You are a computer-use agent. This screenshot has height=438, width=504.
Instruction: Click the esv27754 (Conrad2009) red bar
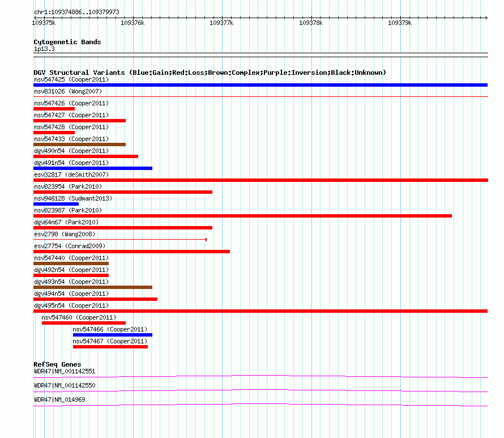[131, 252]
